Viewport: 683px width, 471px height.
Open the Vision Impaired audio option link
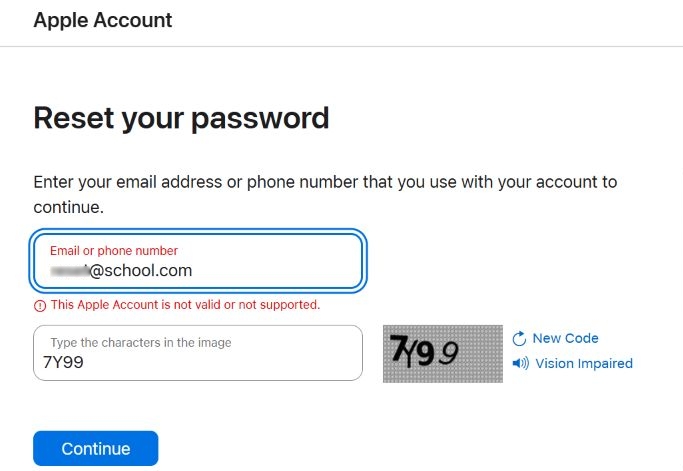point(583,363)
